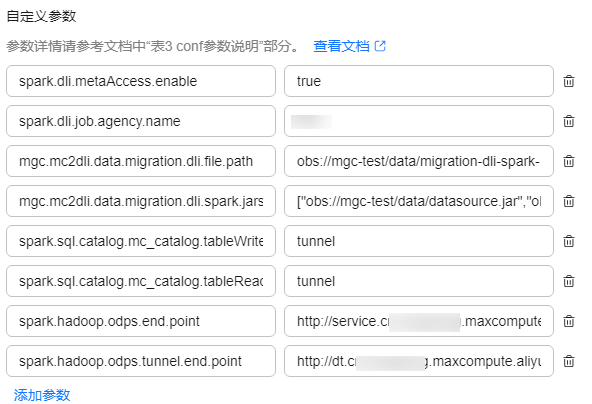Viewport: 592px width, 404px height.
Task: Trash the odps.tunnel.end.point parameter row
Action: click(569, 361)
